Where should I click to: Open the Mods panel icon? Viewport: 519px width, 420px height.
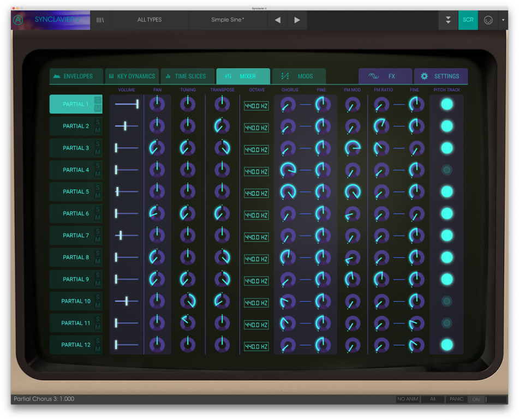pyautogui.click(x=284, y=76)
